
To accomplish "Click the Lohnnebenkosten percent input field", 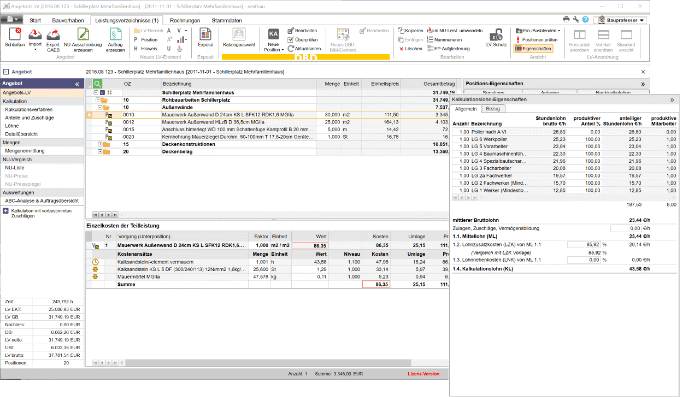I will tap(584, 260).
